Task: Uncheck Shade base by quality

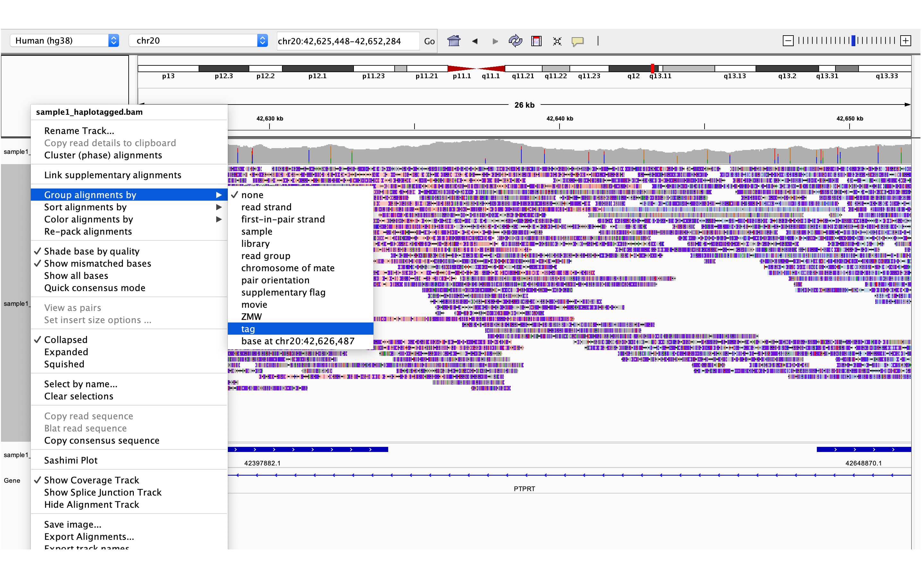Action: [92, 251]
